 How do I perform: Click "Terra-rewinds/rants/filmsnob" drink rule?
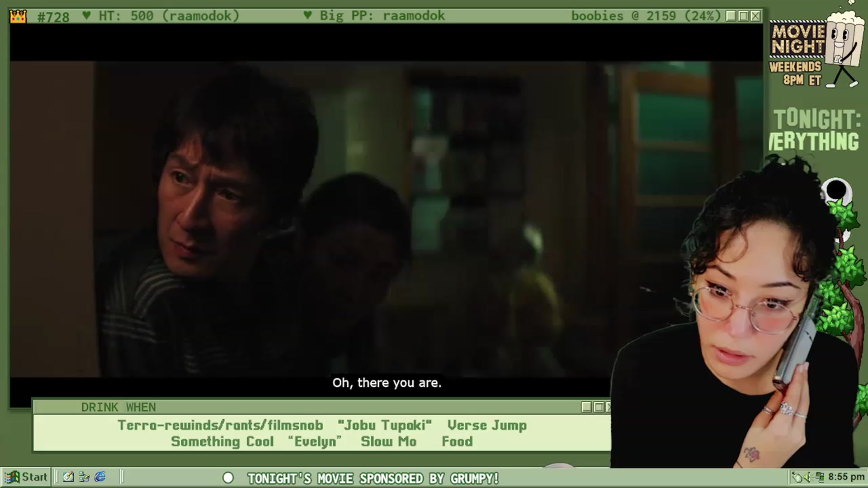pyautogui.click(x=221, y=425)
